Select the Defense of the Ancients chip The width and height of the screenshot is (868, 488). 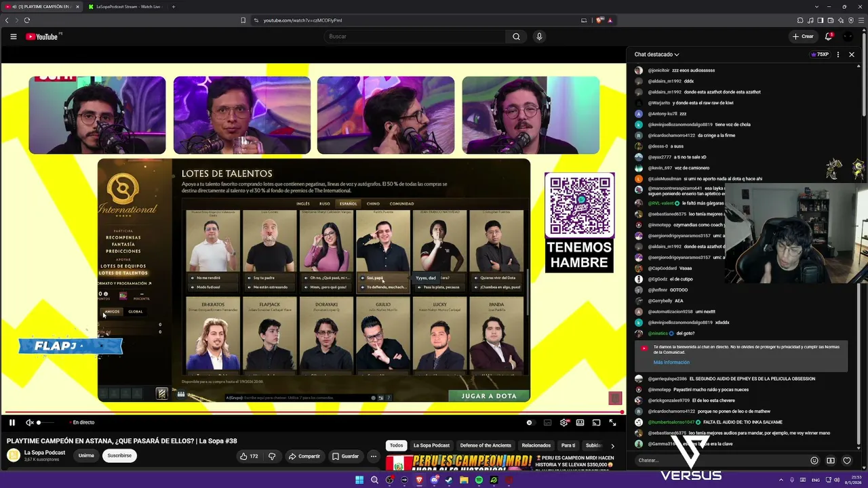pos(486,445)
